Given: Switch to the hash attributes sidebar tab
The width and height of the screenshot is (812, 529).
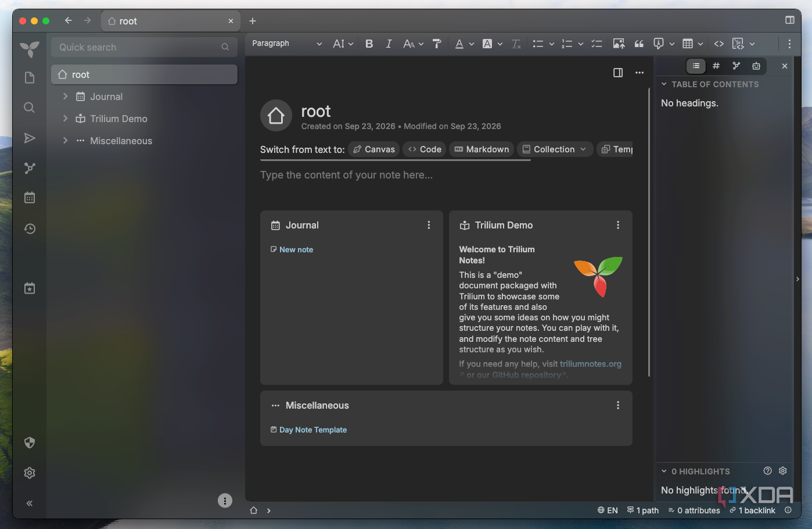Looking at the screenshot, I should pos(716,66).
